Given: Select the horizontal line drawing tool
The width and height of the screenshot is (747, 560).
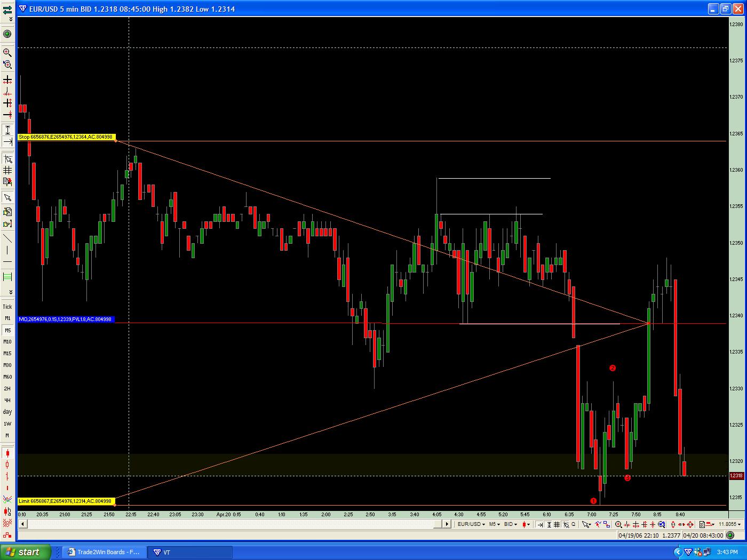Looking at the screenshot, I should tap(7, 262).
